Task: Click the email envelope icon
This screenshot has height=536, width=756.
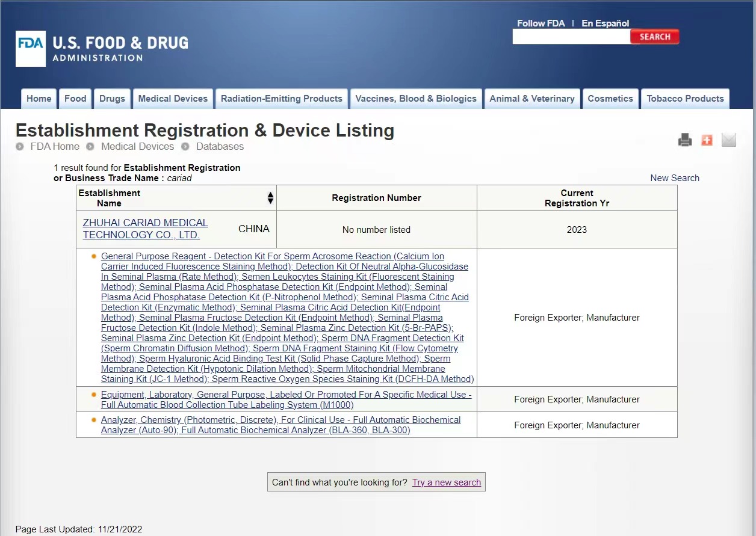Action: (x=729, y=140)
